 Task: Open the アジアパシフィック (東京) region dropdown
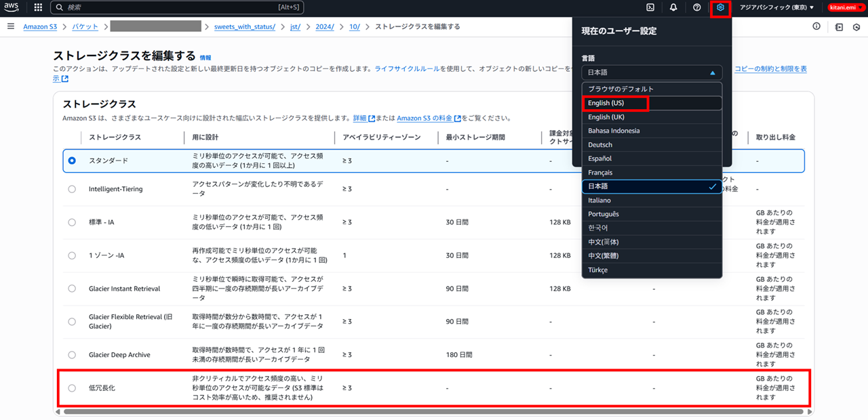[x=777, y=7]
